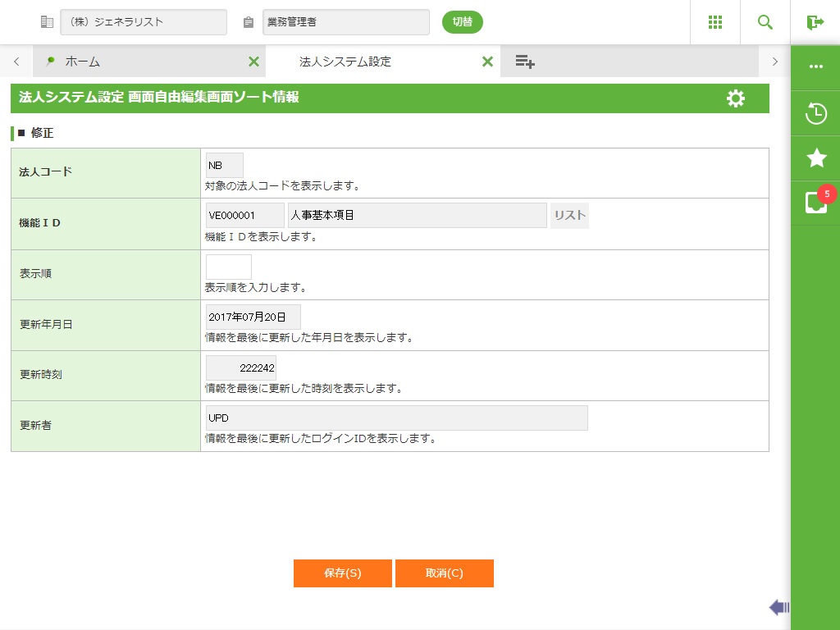Click the logout icon at top right
Viewport: 840px width, 630px height.
(815, 22)
